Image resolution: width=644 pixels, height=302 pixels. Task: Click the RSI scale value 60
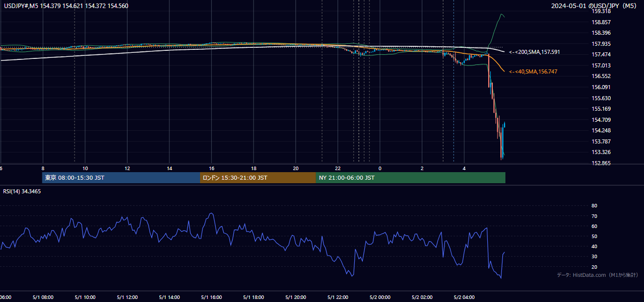[595, 226]
